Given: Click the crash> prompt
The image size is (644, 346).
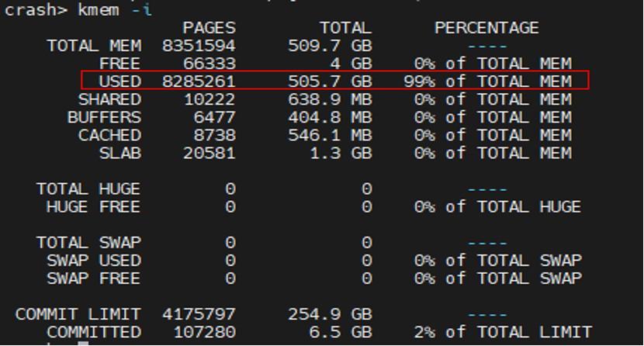Looking at the screenshot, I should click(36, 9).
